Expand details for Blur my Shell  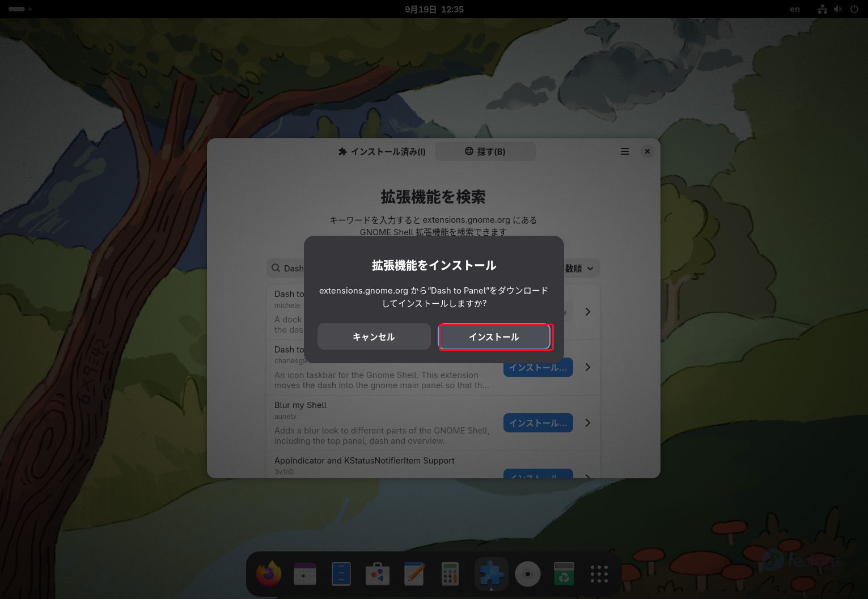588,423
